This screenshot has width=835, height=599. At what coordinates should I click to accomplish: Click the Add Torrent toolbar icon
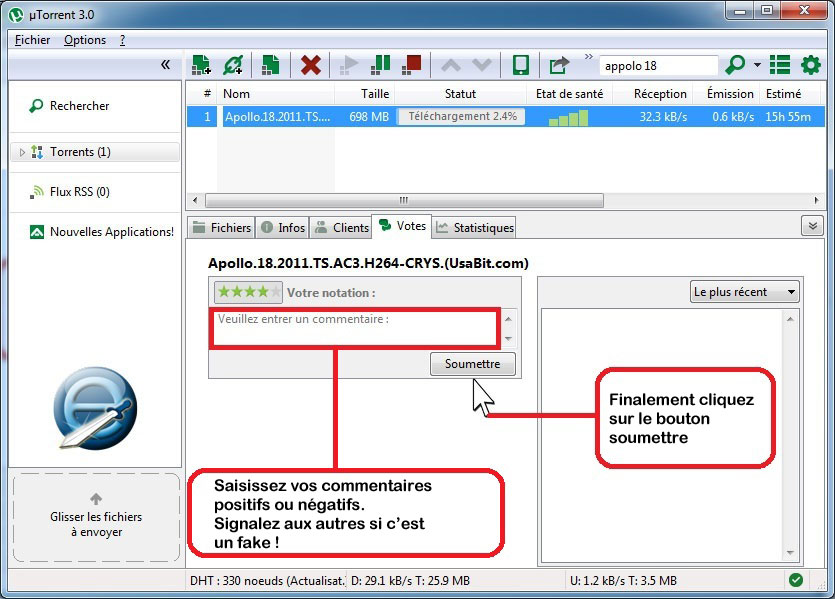[x=201, y=65]
